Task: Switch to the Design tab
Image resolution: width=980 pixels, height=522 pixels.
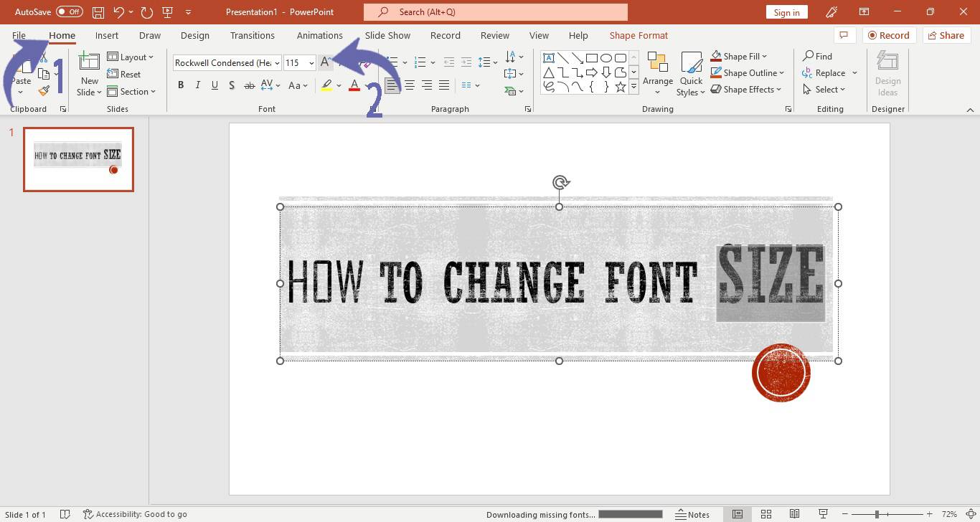Action: click(195, 35)
